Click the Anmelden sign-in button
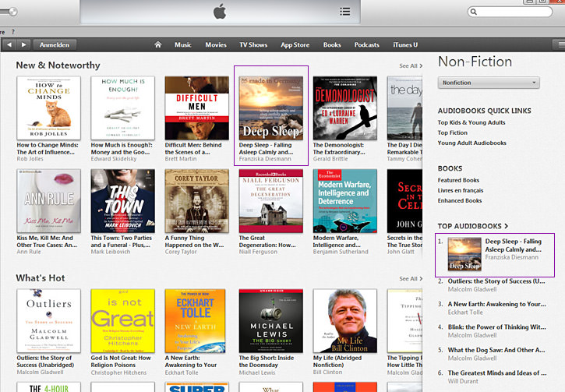This screenshot has height=392, width=565. click(x=55, y=44)
